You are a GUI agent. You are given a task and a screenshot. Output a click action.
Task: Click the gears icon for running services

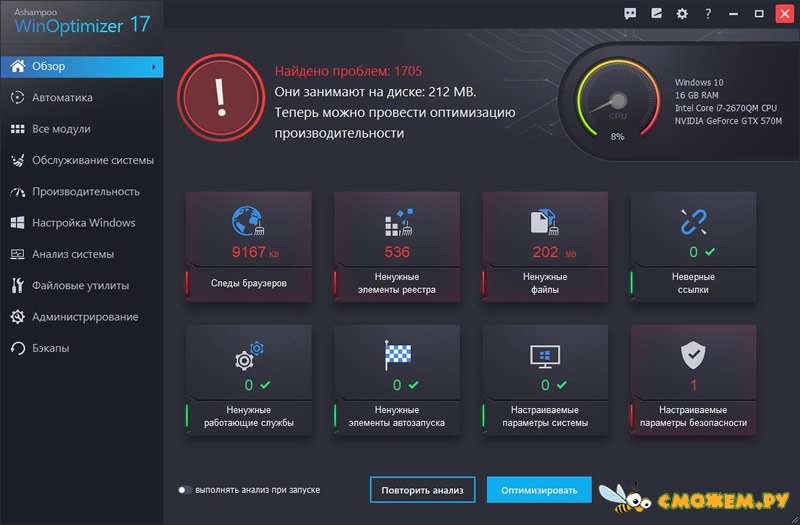249,356
